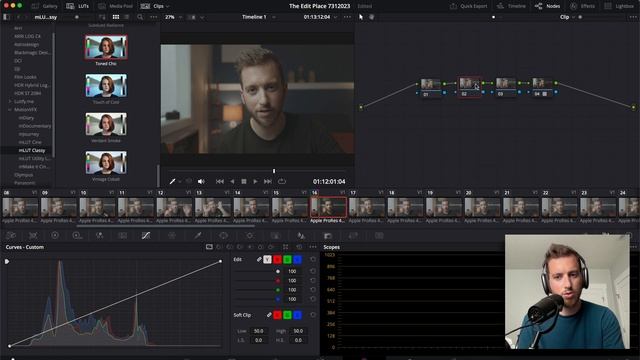Toggle the LUT panel sidebar layout icon
The height and width of the screenshot is (360, 640).
click(6, 17)
